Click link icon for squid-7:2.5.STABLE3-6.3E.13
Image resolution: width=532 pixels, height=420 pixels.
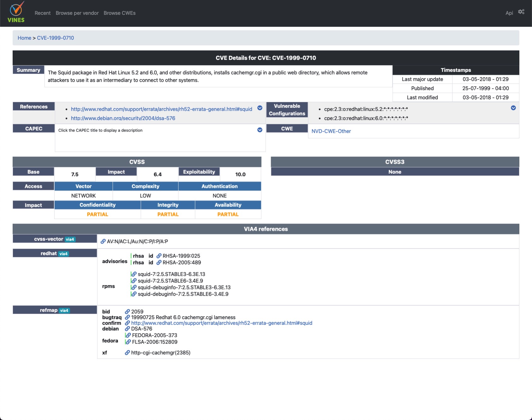[134, 274]
